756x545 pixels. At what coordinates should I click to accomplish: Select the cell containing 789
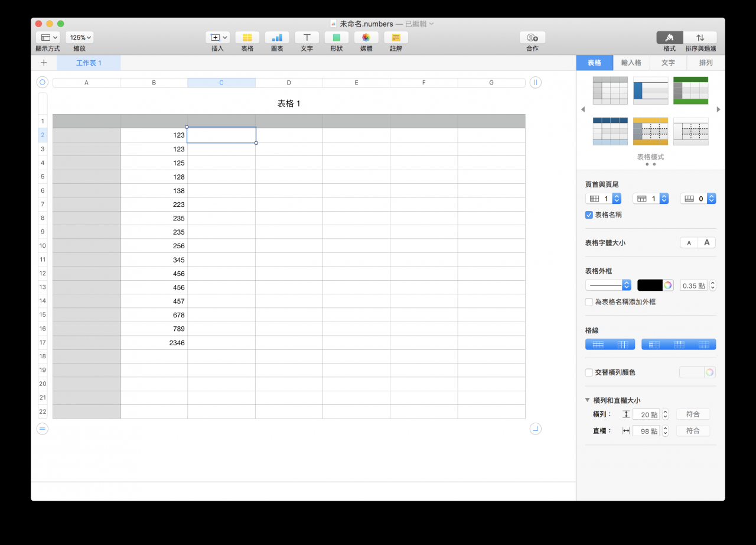154,329
